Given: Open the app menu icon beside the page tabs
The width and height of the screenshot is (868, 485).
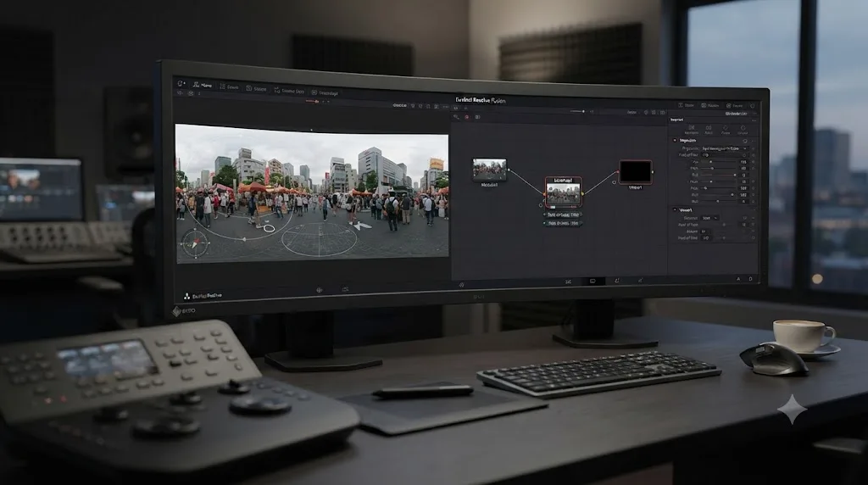Looking at the screenshot, I should (x=181, y=84).
